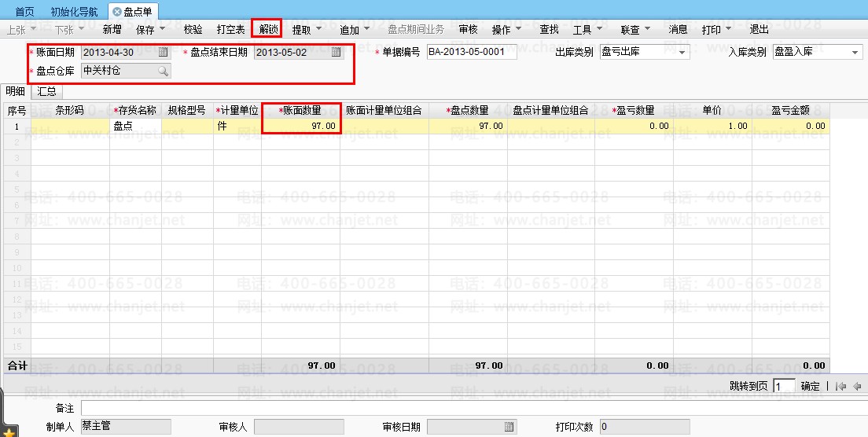Viewport: 868px width, 437px height.
Task: Click the 账面计量单位组合 column header
Action: point(384,111)
